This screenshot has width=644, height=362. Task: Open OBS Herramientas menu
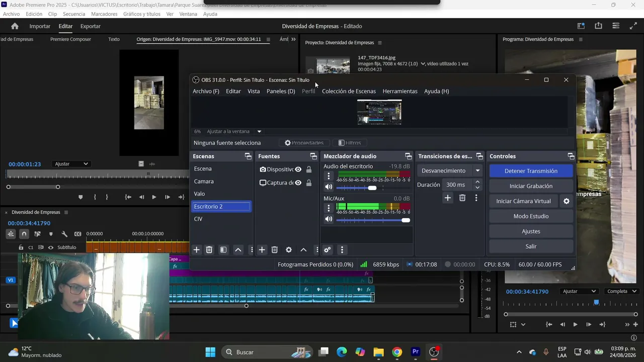point(400,91)
